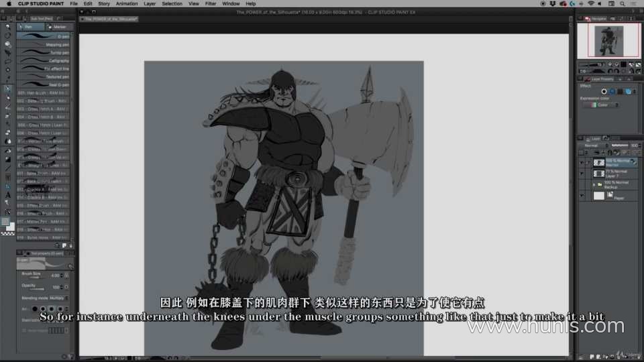The image size is (644, 362).
Task: Open the layer blend mode Normal dropdown
Action: (x=594, y=145)
